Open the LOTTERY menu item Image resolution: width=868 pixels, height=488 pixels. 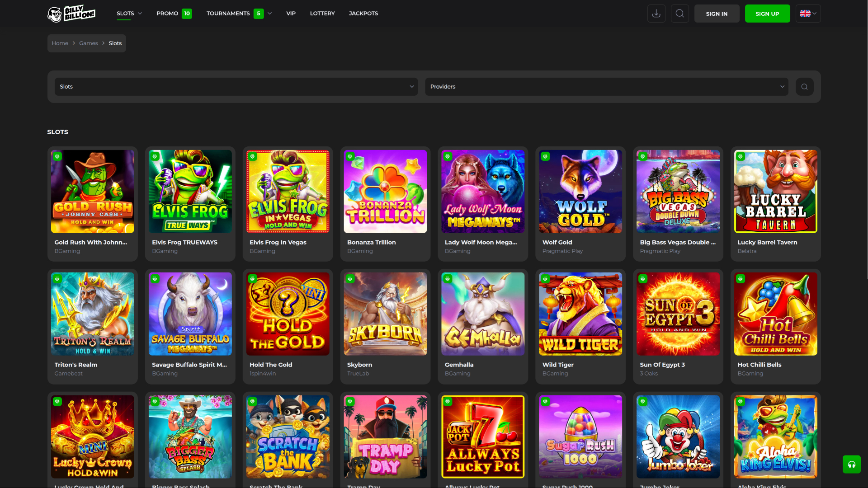point(322,13)
